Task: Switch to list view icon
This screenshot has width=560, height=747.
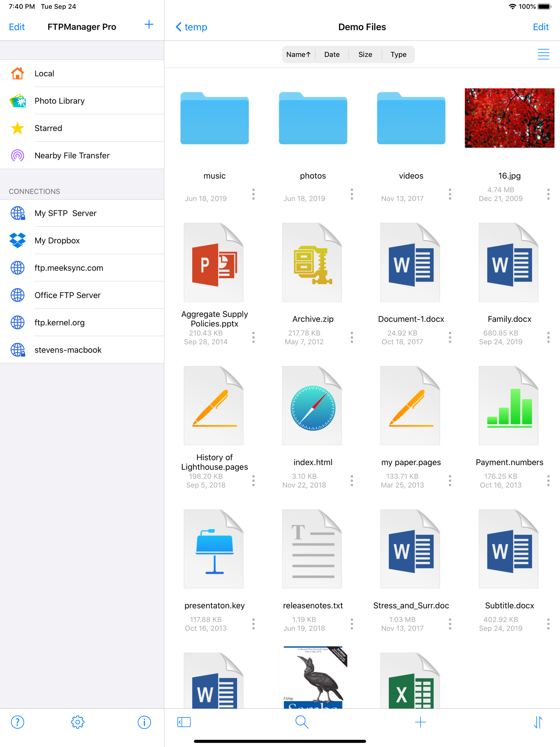Action: (x=543, y=54)
